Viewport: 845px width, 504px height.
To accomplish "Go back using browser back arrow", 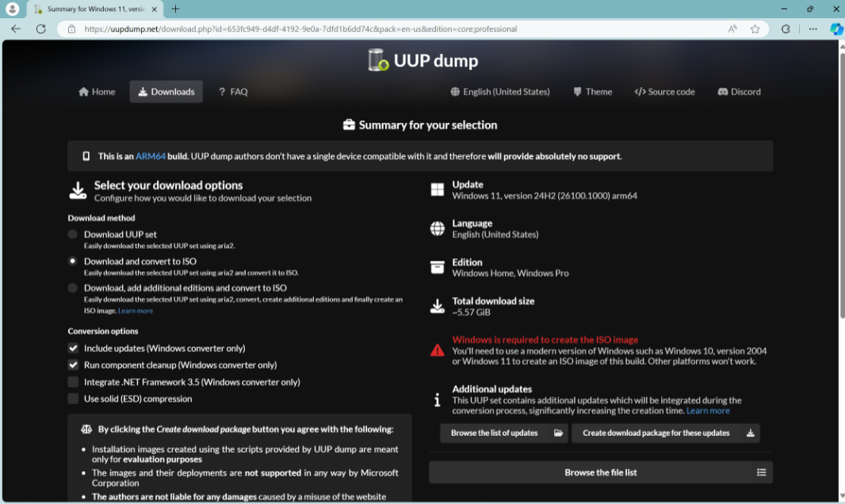I will [16, 29].
